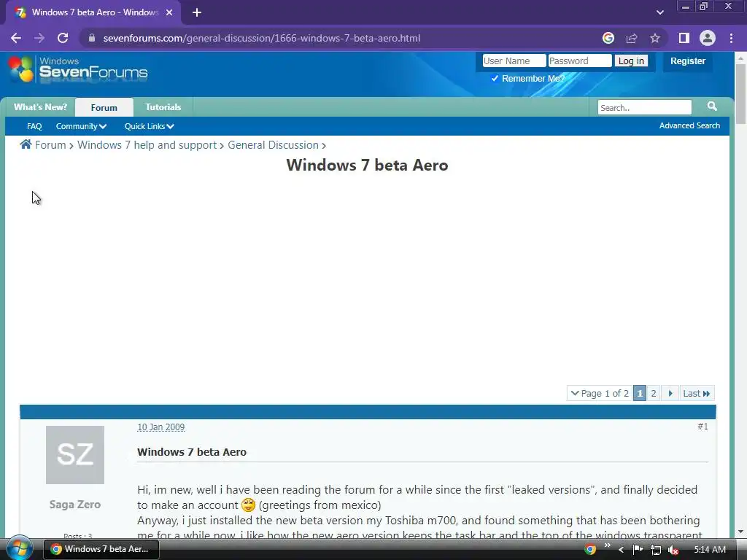Open Chrome three-dot menu
This screenshot has height=560, width=747.
coord(731,38)
